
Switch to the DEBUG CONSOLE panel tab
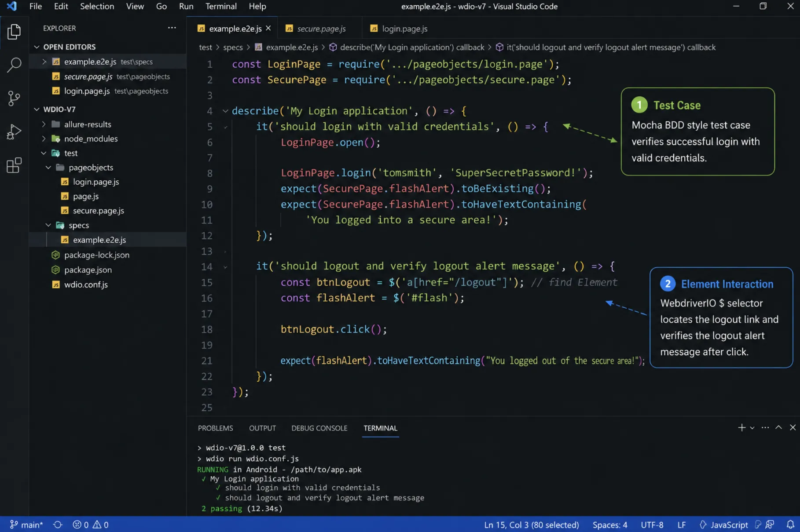(x=319, y=428)
